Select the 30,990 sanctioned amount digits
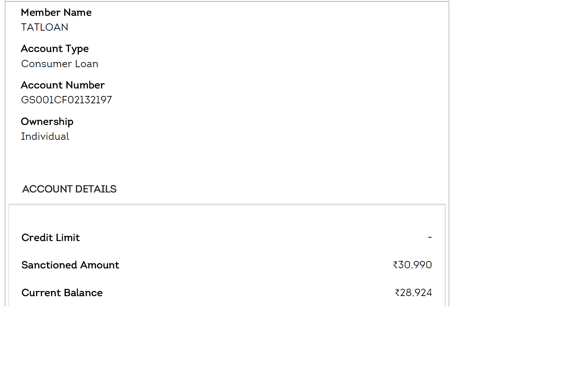Image resolution: width=588 pixels, height=365 pixels. (415, 265)
